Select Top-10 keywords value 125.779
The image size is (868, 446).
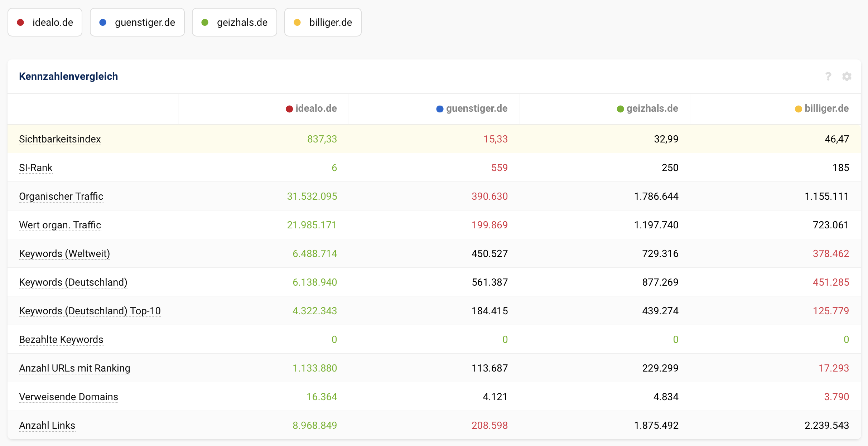pyautogui.click(x=831, y=311)
